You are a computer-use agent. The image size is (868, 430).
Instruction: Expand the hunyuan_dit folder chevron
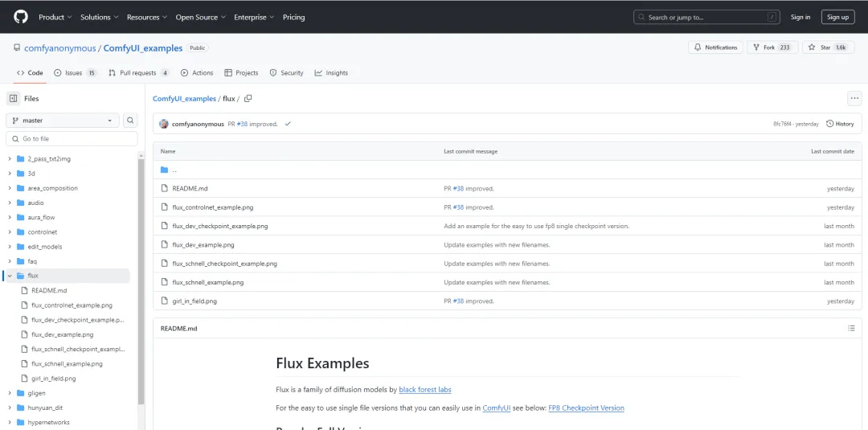click(x=10, y=407)
